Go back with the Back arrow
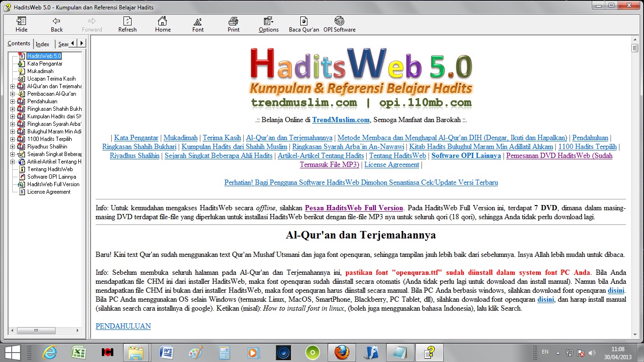The height and width of the screenshot is (362, 644). [57, 25]
